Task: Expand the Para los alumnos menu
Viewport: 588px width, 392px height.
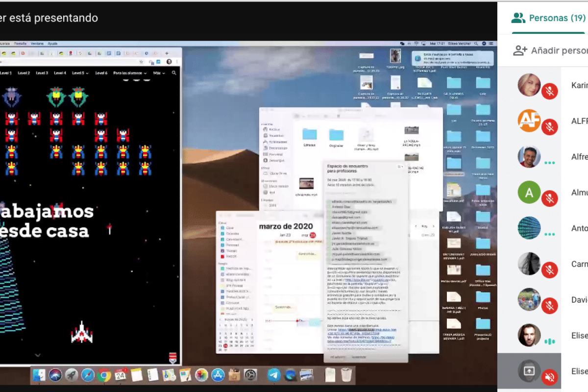Action: tap(130, 73)
